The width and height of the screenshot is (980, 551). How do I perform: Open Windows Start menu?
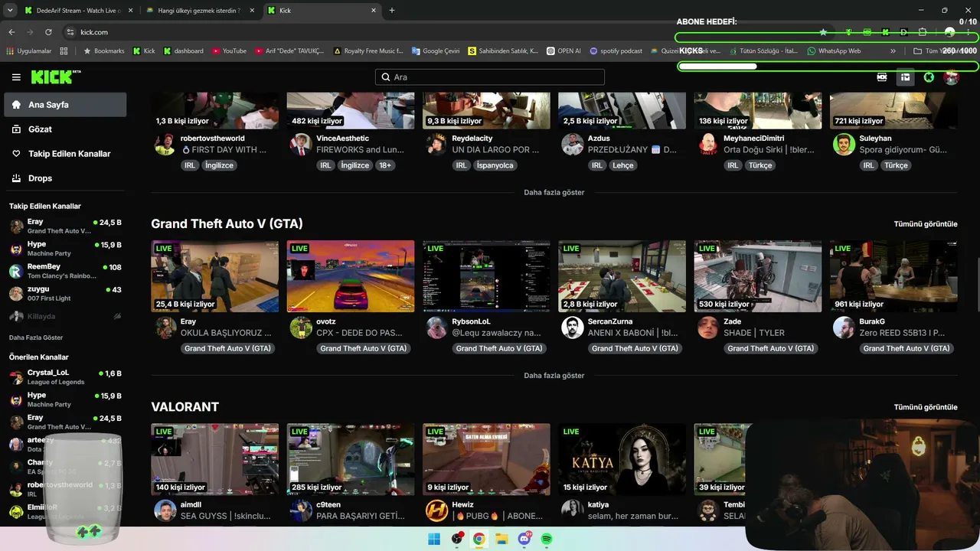click(434, 539)
